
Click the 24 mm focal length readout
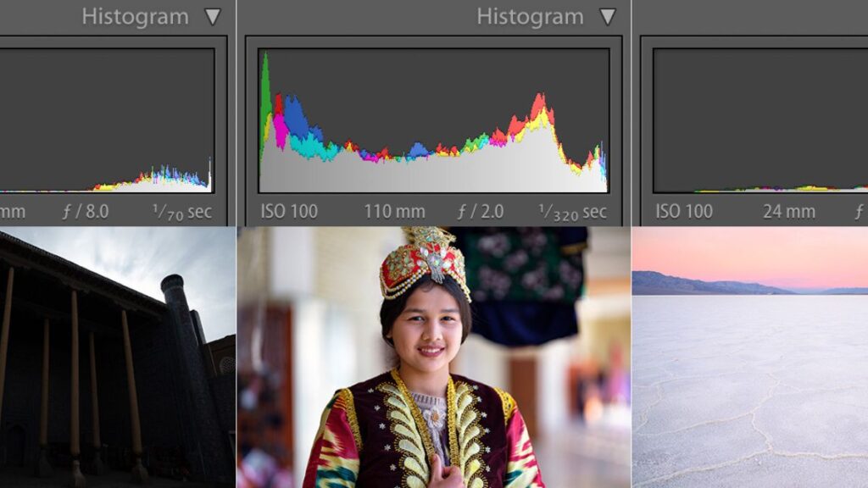pyautogui.click(x=788, y=211)
